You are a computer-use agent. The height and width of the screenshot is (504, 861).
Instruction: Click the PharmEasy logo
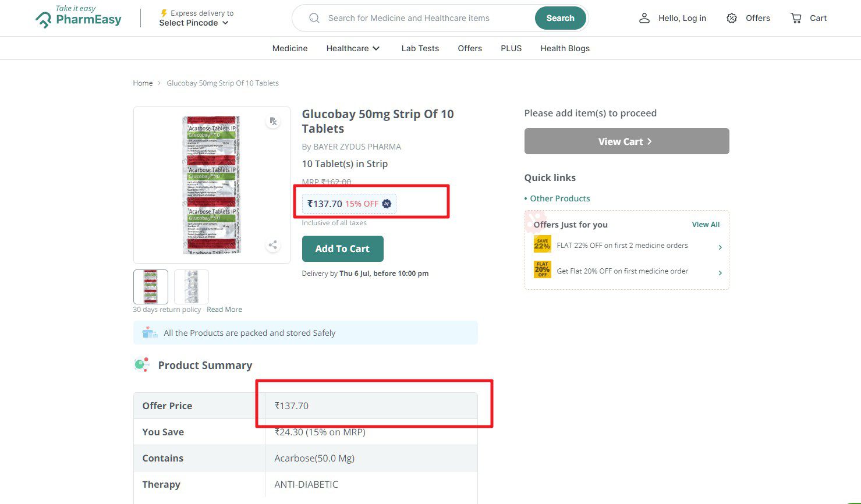(x=79, y=17)
